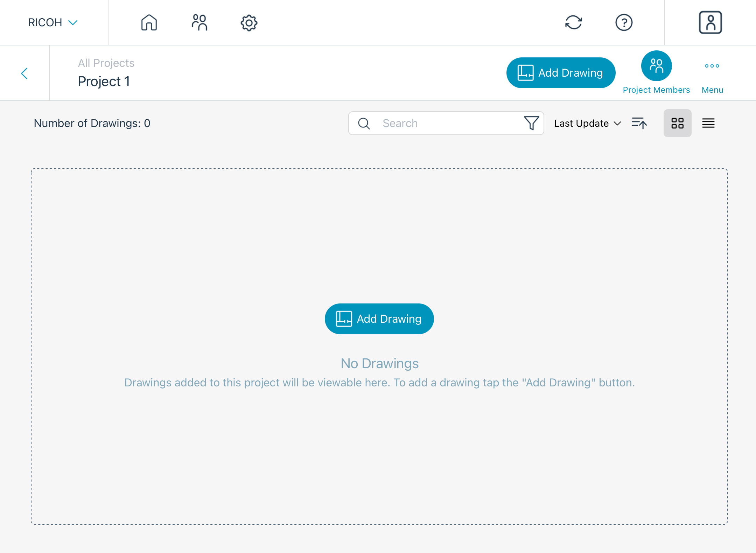Click the Menu label
This screenshot has width=756, height=553.
coord(712,90)
